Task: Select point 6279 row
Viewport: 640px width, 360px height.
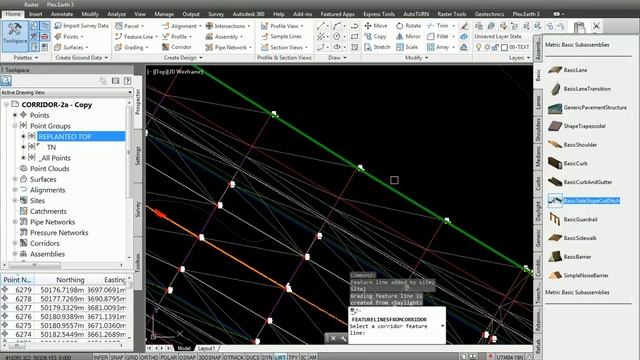Action: [x=64, y=290]
